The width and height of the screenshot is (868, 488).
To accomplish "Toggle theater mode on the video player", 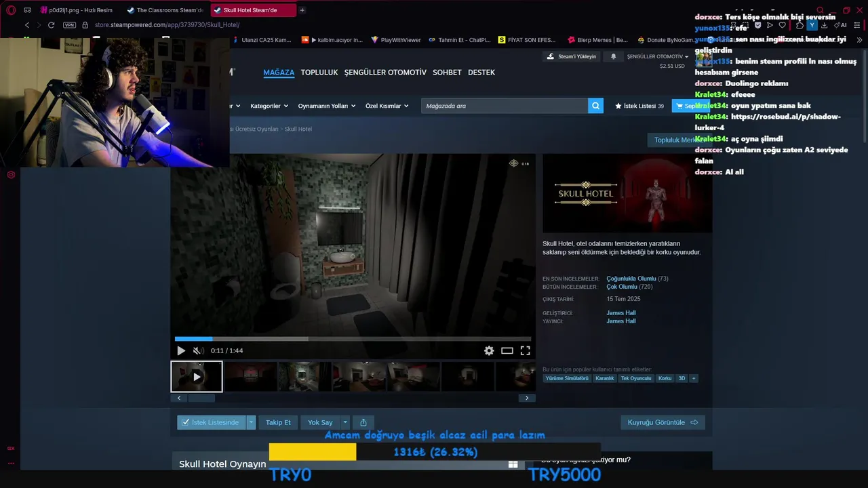I will pyautogui.click(x=507, y=350).
